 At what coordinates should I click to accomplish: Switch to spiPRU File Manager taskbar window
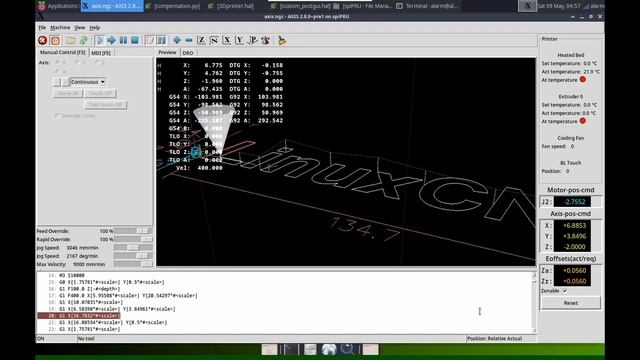(x=363, y=6)
